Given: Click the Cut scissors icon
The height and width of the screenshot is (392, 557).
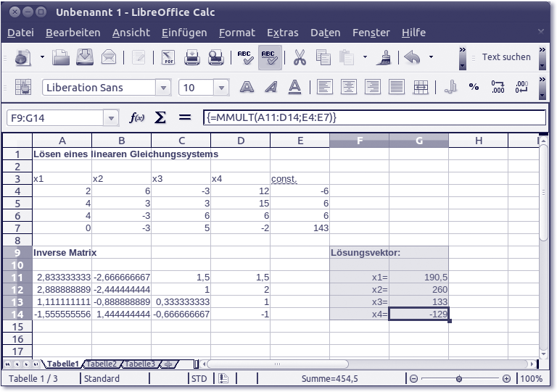Looking at the screenshot, I should (300, 57).
